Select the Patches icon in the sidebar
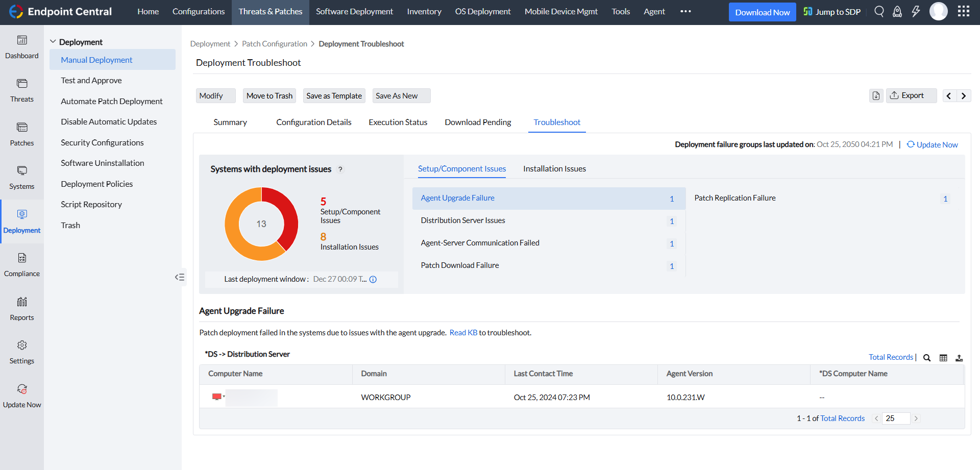Image resolution: width=980 pixels, height=470 pixels. (x=21, y=134)
